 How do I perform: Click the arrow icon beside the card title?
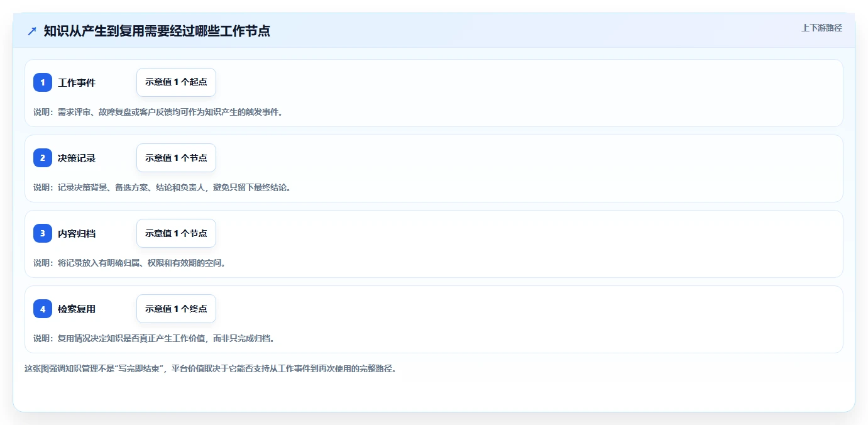click(32, 31)
